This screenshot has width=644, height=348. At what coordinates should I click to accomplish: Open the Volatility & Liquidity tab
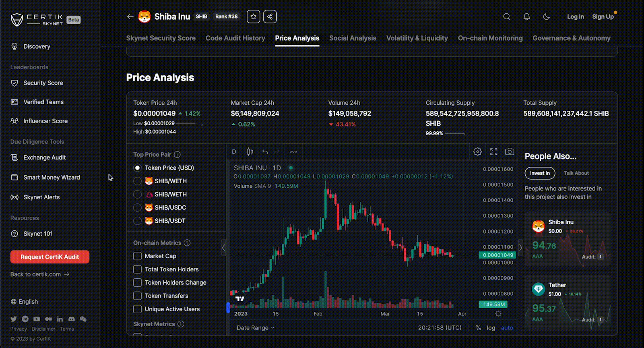417,38
